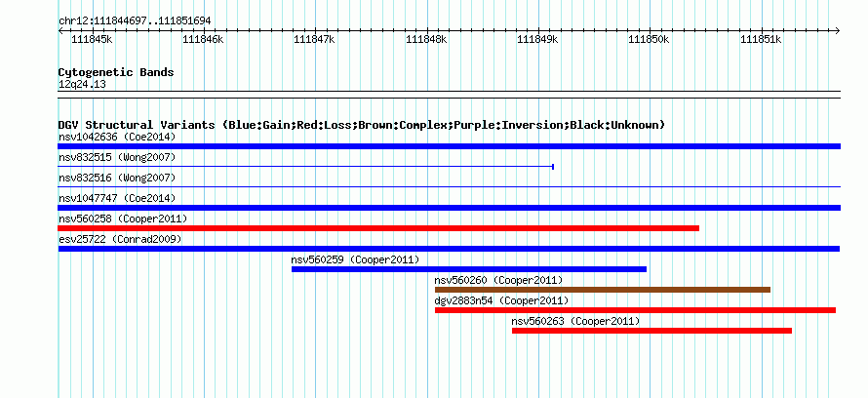868x398 pixels.
Task: Click the 12q24.13 band label
Action: click(x=82, y=85)
